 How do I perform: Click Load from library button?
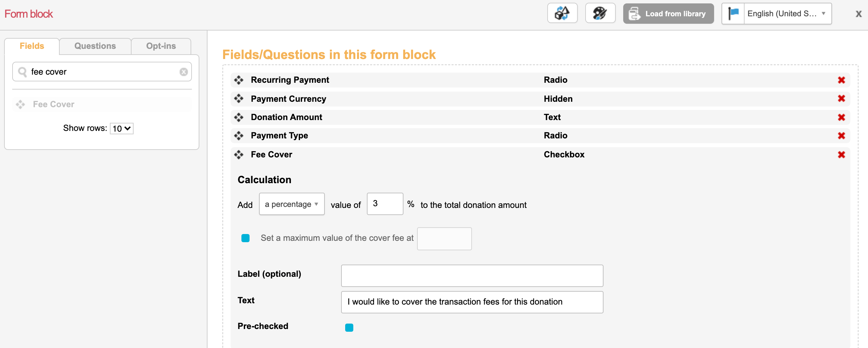[668, 14]
